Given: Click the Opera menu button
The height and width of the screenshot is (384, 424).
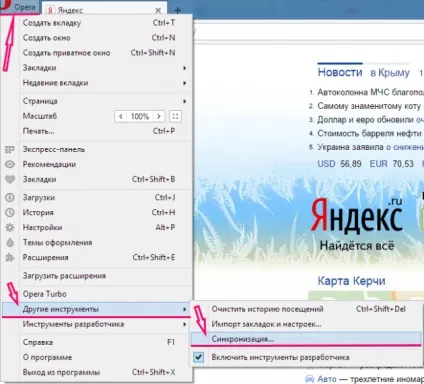Looking at the screenshot, I should pos(19,7).
